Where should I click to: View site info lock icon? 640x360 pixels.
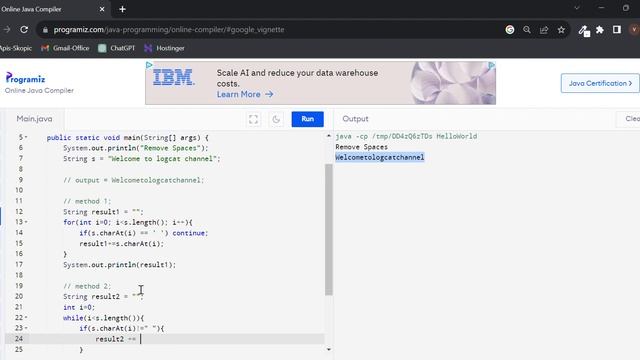[x=45, y=30]
